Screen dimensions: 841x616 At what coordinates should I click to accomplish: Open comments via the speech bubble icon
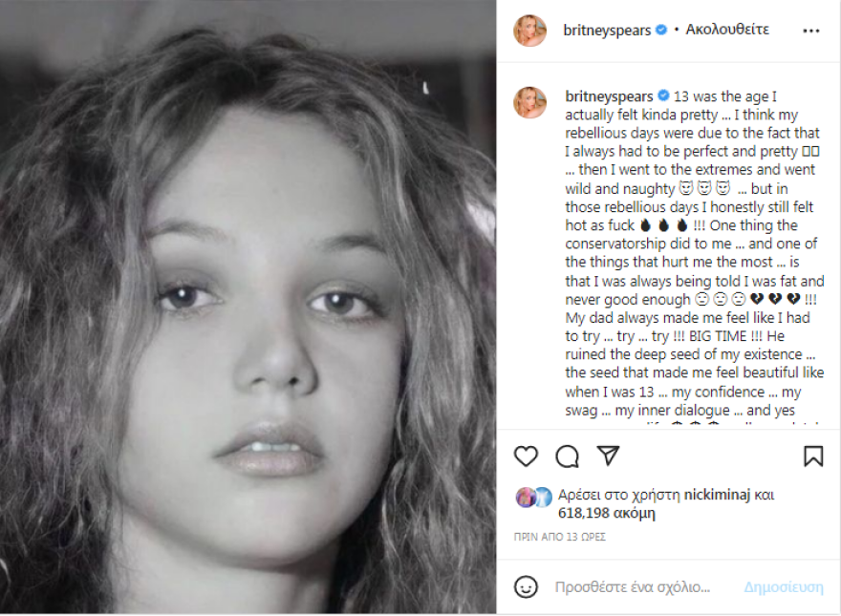click(x=568, y=457)
